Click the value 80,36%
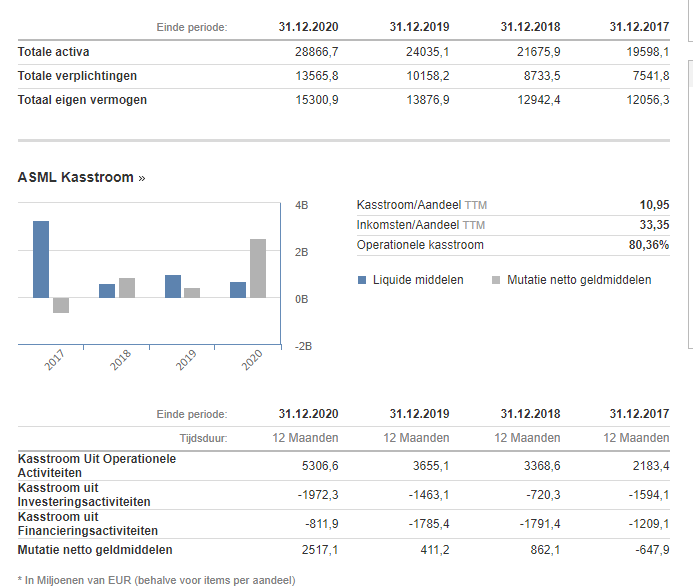Image resolution: width=693 pixels, height=586 pixels. [x=649, y=245]
